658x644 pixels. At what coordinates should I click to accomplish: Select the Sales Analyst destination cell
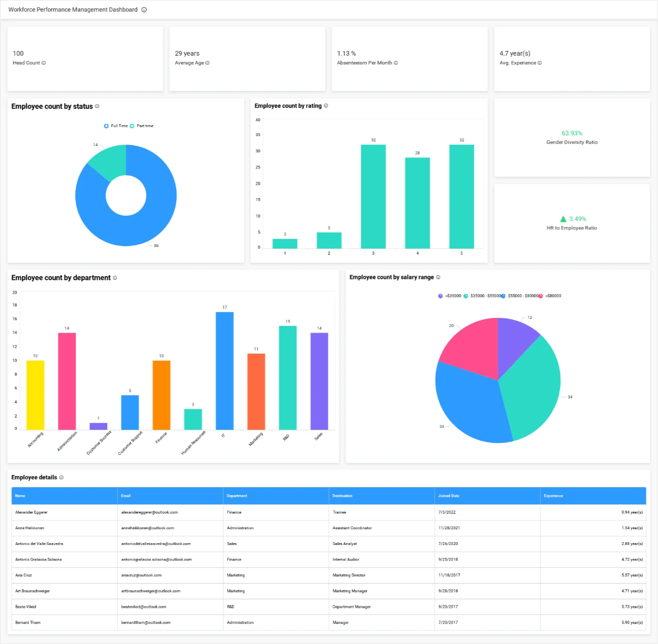[382, 544]
